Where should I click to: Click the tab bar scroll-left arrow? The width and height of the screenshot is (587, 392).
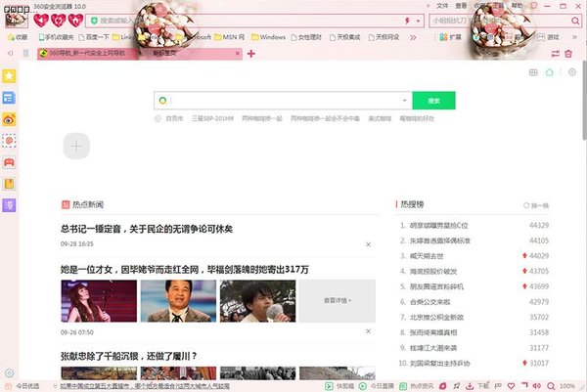[10, 54]
